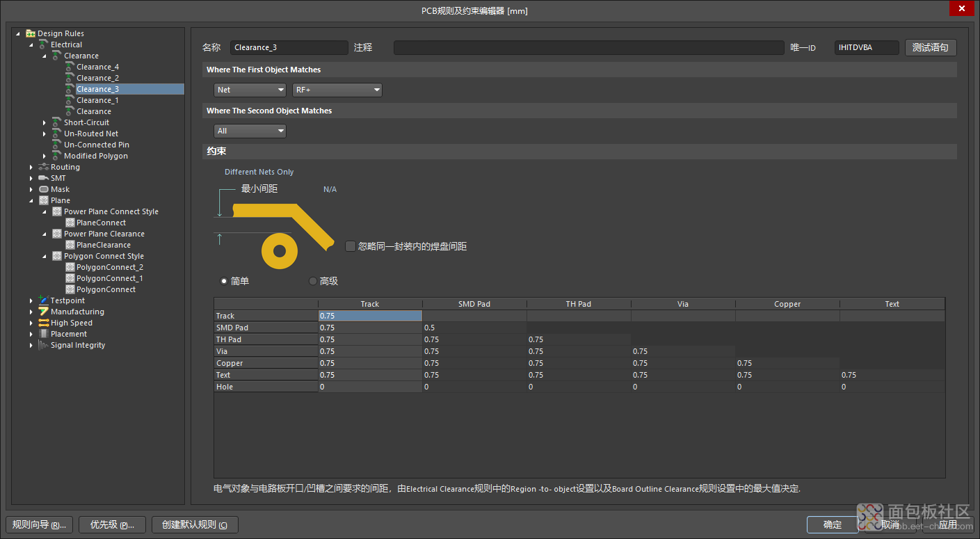The image size is (980, 539).
Task: Click the Mask category icon
Action: click(x=44, y=189)
